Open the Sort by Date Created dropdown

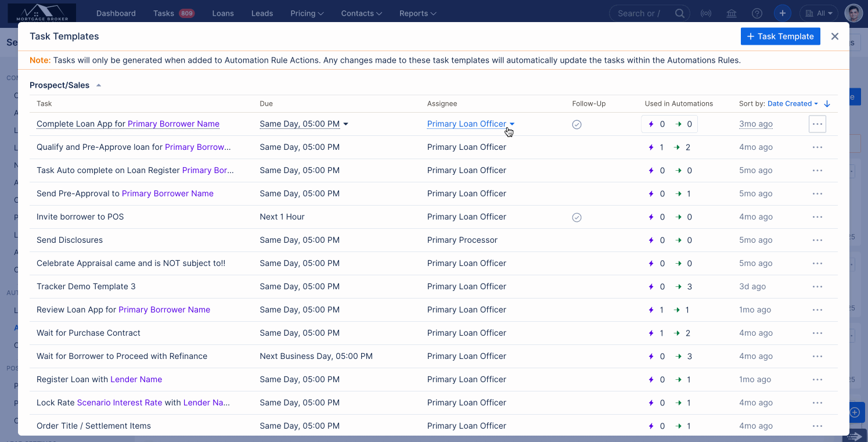pos(793,103)
